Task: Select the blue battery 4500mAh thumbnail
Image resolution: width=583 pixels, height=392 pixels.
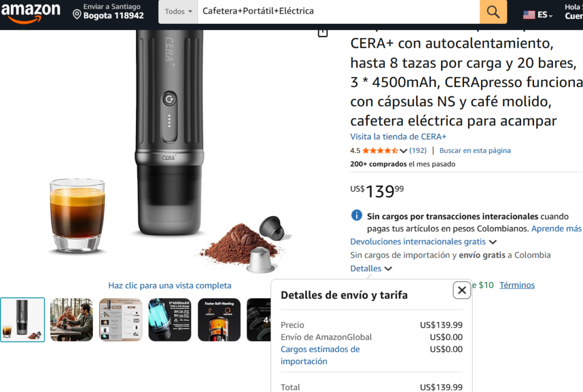Action: pyautogui.click(x=170, y=320)
